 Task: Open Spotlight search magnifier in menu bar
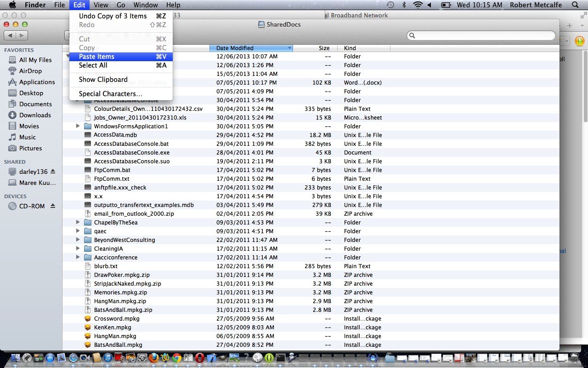click(575, 5)
